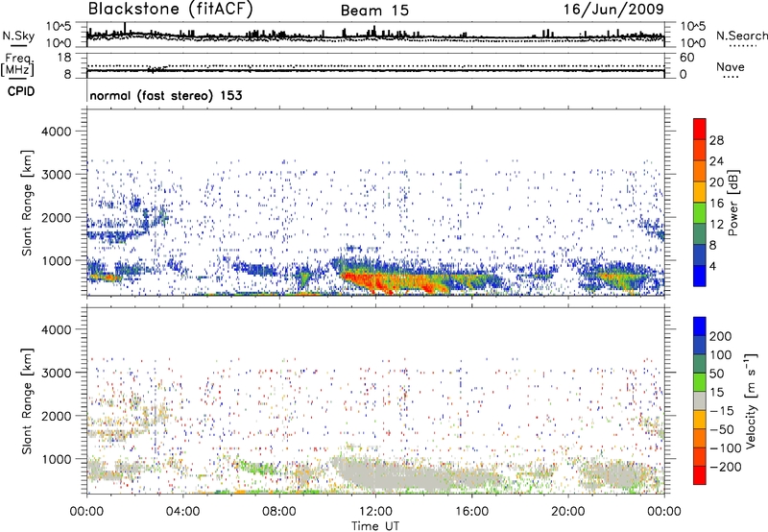Click the light green 12-16 Power colorbar segment
768x532 pixels.
700,212
